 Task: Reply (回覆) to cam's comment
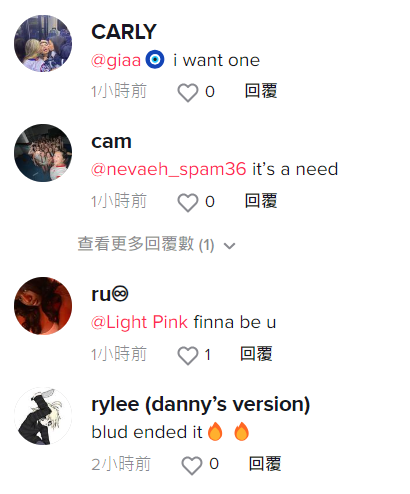(x=261, y=201)
